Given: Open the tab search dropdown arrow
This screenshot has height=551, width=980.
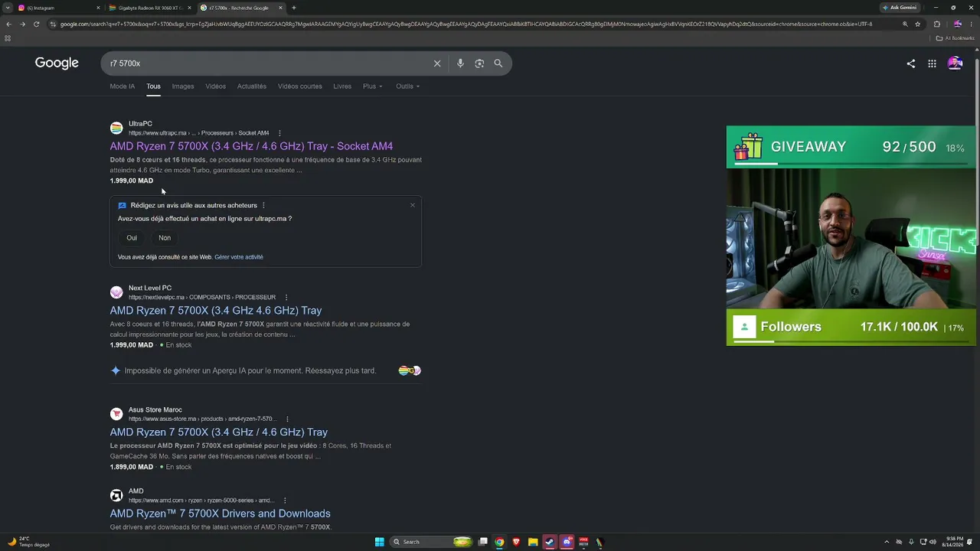Looking at the screenshot, I should tap(8, 8).
